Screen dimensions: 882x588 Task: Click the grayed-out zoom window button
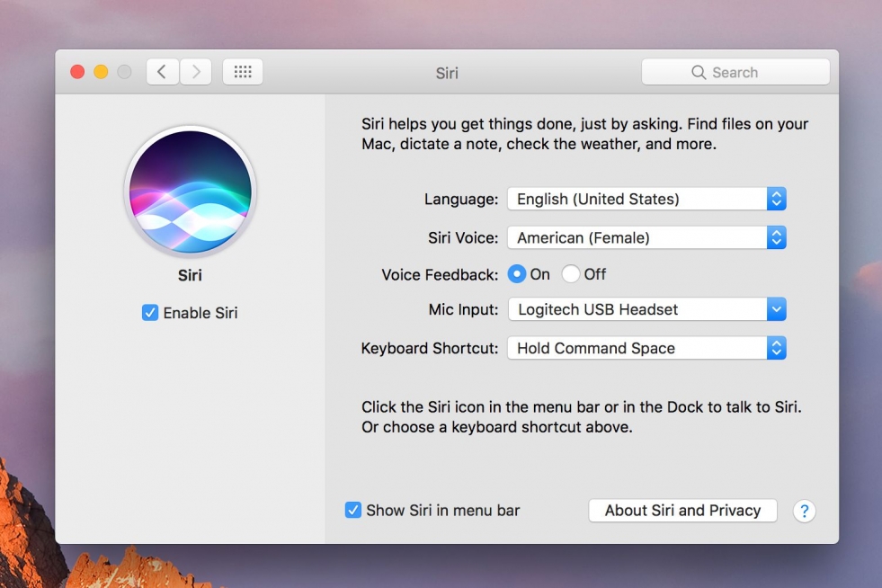[124, 72]
